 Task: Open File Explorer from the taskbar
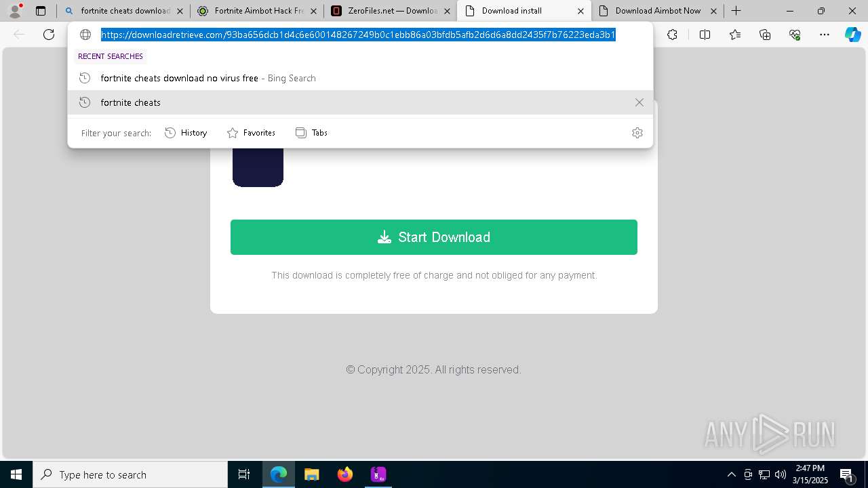(312, 474)
